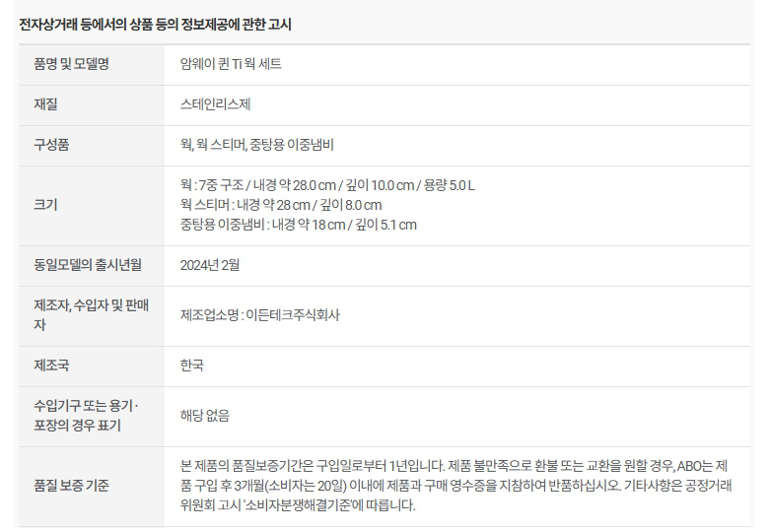
Task: Select the 암웨이 퀸 Ti 웍 세트 text
Action: [232, 65]
